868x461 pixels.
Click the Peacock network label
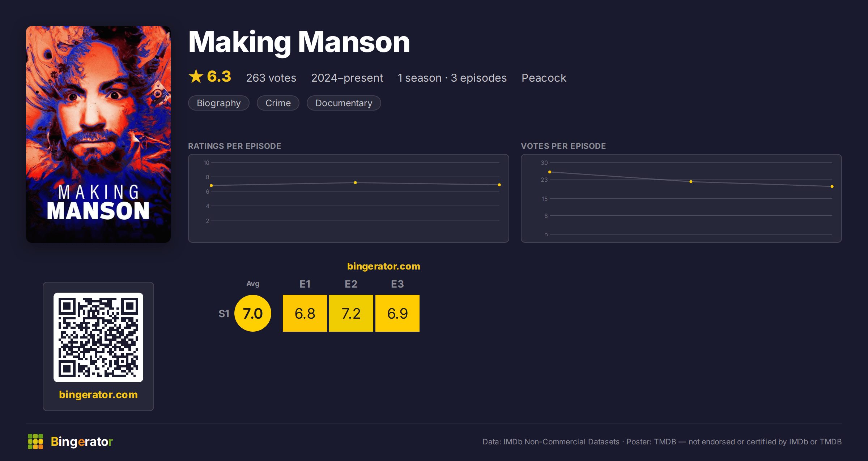544,78
